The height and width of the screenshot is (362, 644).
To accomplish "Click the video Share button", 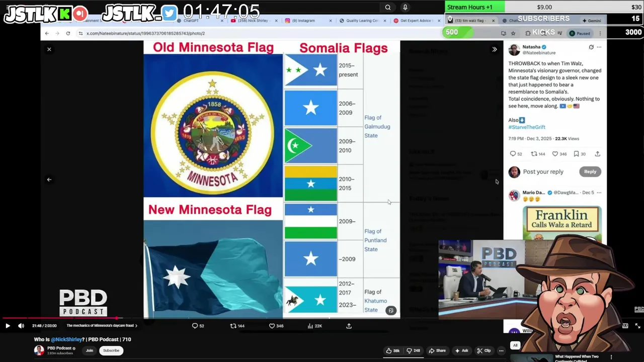I will (x=437, y=350).
